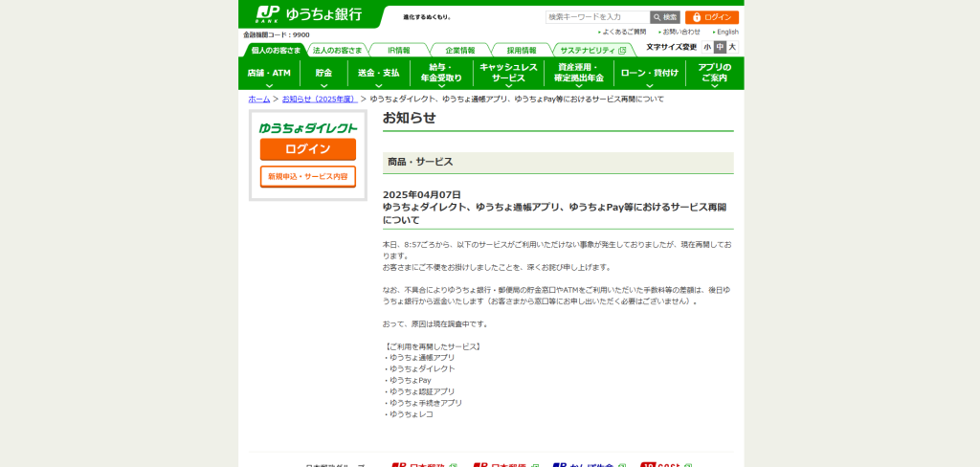980x467 pixels.
Task: Switch site language to English
Action: (x=727, y=32)
